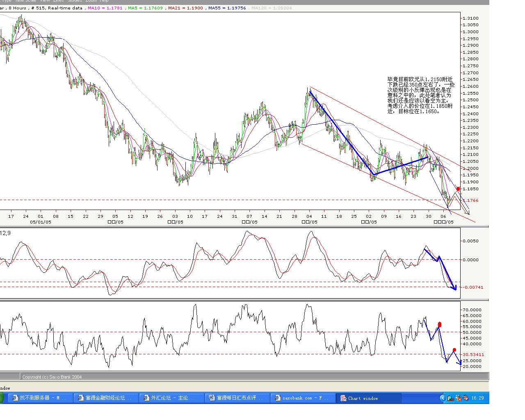The width and height of the screenshot is (525, 420).
Task: Open the Zoom menu
Action: (91, 1)
